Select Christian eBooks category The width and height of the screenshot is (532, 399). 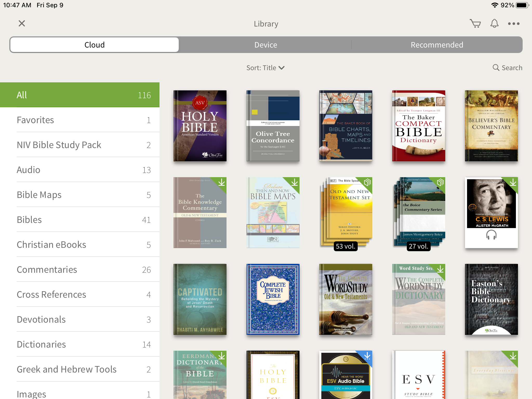click(80, 245)
